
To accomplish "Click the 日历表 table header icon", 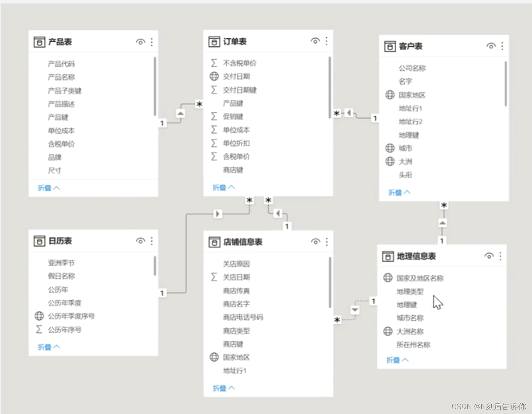I will pos(39,241).
